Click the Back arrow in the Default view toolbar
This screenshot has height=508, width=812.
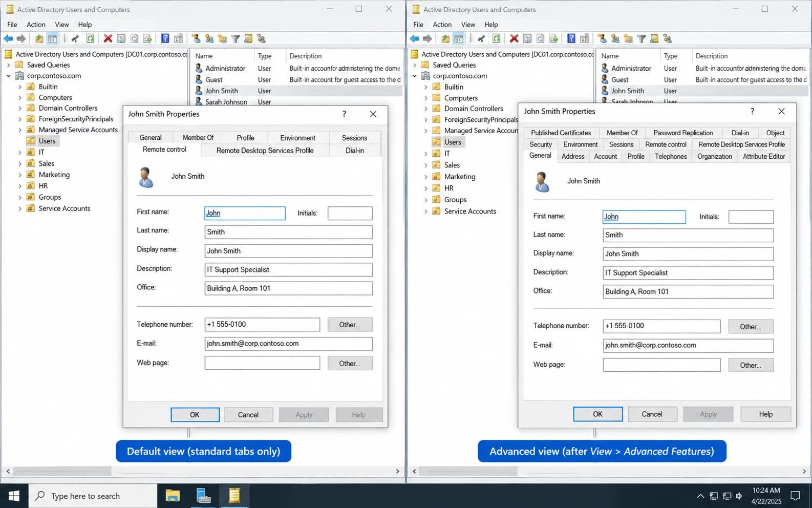tap(8, 38)
